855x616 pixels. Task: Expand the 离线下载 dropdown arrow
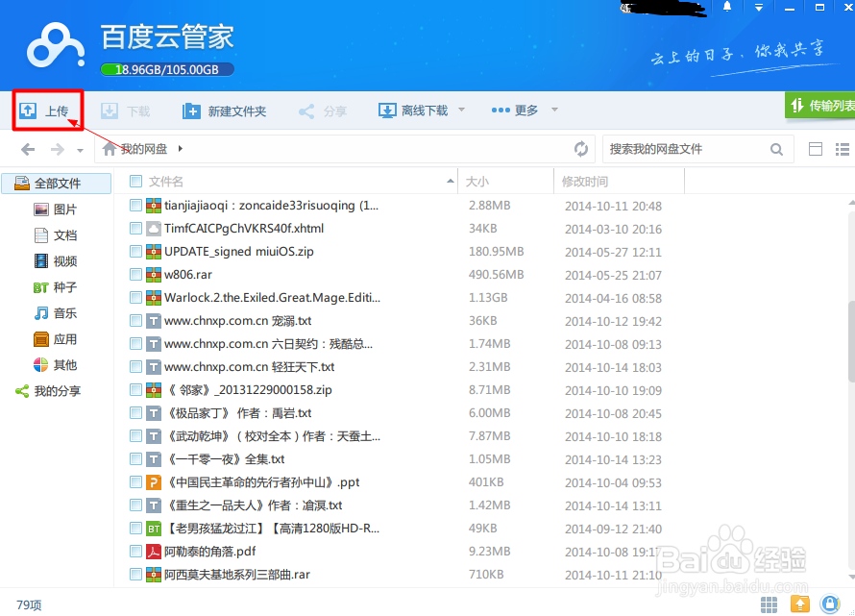point(461,110)
